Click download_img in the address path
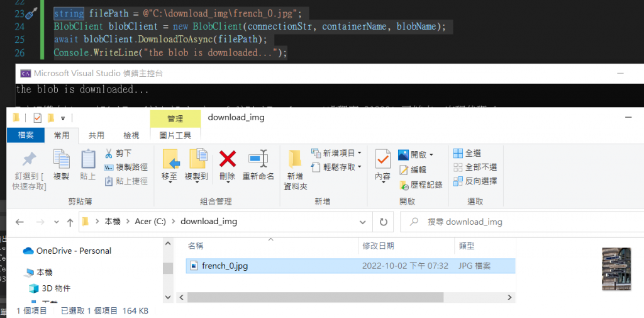Viewport: 644px width, 318px height. [209, 222]
